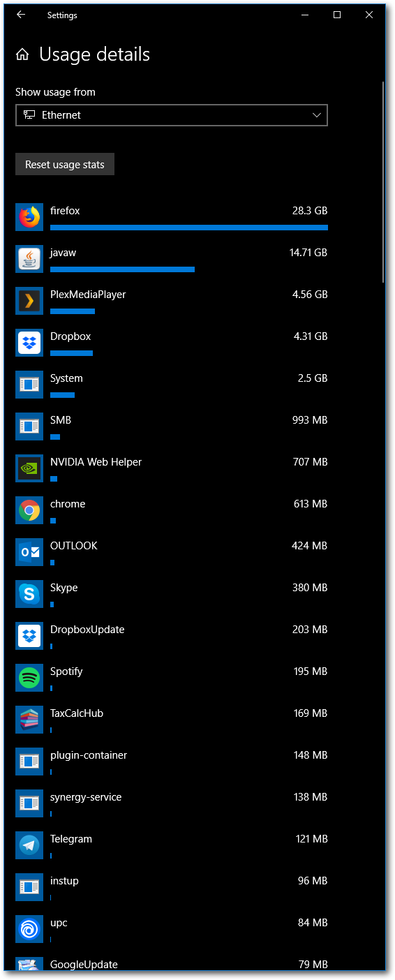Click the TaxCalcHub icon

(29, 720)
